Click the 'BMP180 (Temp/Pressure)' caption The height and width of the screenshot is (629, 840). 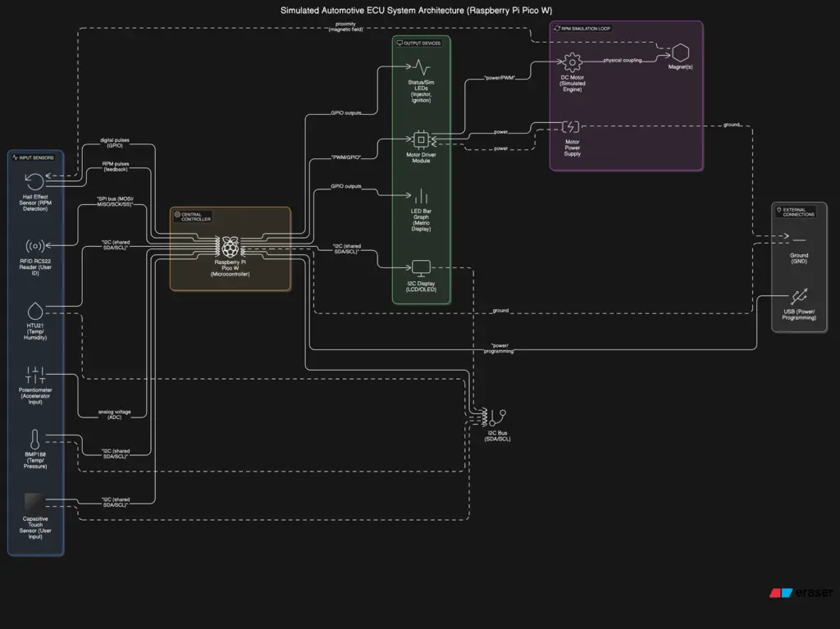pos(34,460)
